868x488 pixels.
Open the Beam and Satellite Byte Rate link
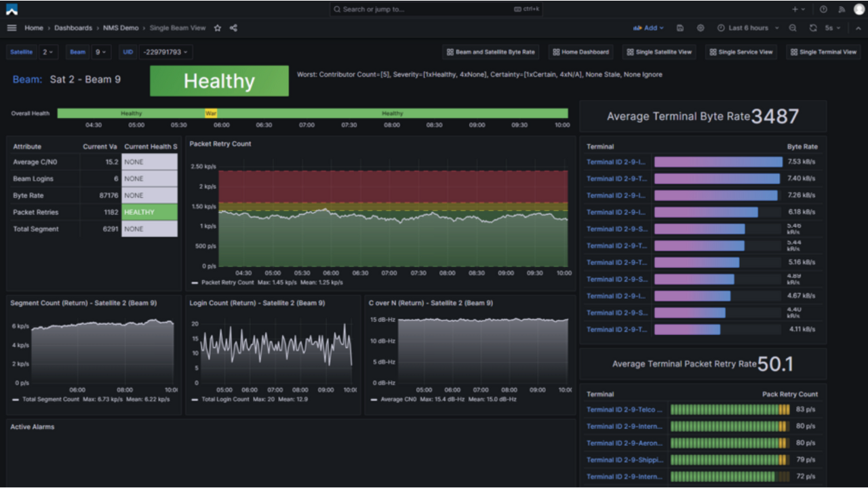pos(491,52)
